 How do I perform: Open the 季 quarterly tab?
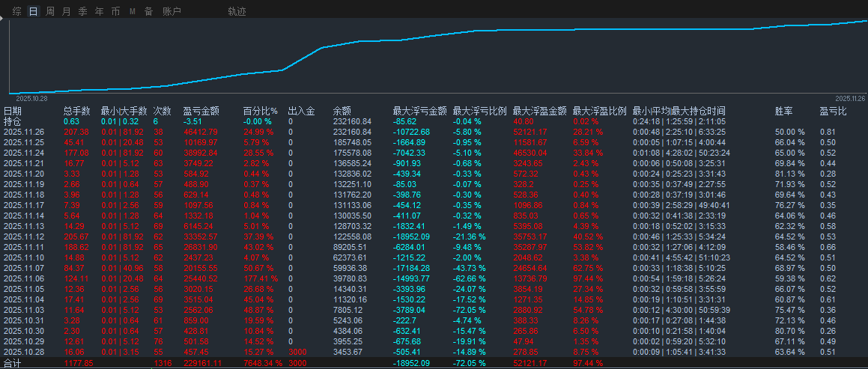coord(82,11)
